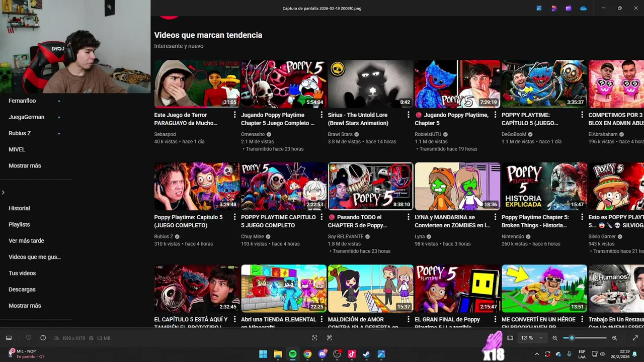Screen dimensions: 644x362
Task: Open the Sirius Untold Lore video thumbnail
Action: click(370, 84)
